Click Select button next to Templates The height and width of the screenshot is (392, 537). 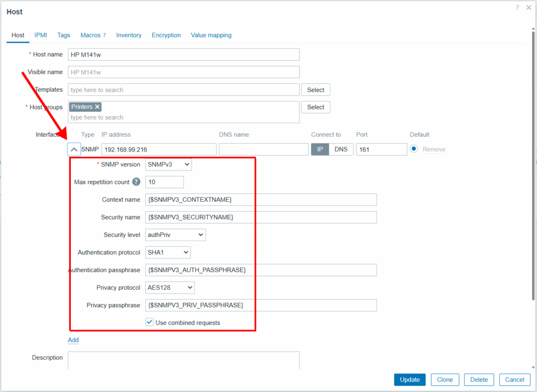point(315,90)
